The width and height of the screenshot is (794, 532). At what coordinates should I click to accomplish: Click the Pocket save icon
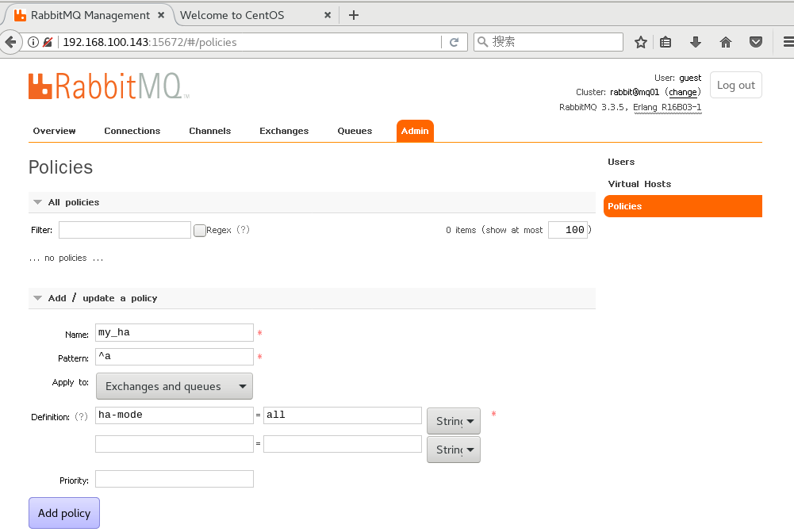click(x=755, y=42)
